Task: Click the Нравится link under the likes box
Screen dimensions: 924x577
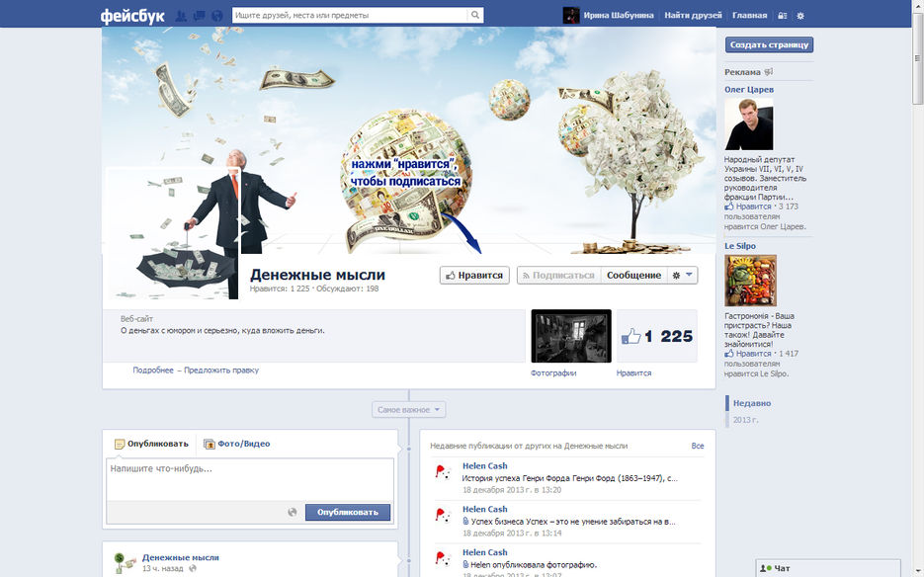Action: (634, 373)
